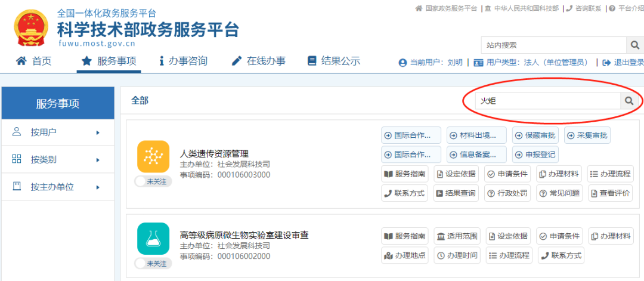Open the 在线办事 navigation tab
This screenshot has height=281, width=644.
[258, 61]
